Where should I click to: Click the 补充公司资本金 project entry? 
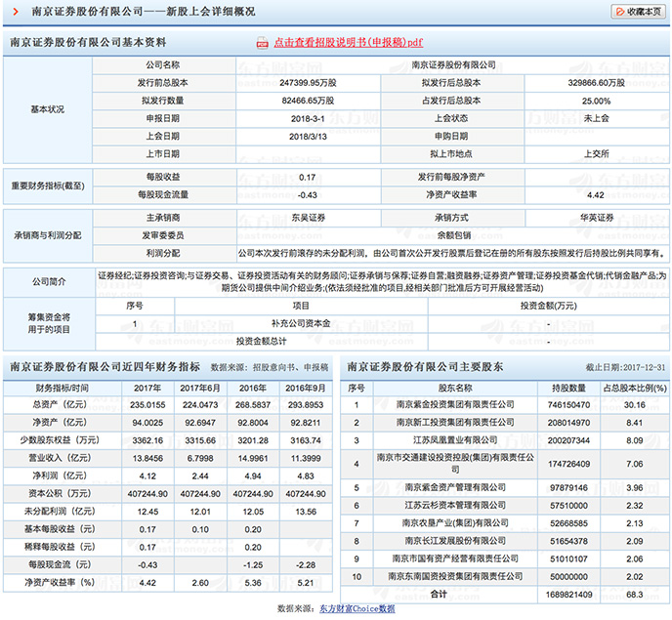pyautogui.click(x=301, y=323)
